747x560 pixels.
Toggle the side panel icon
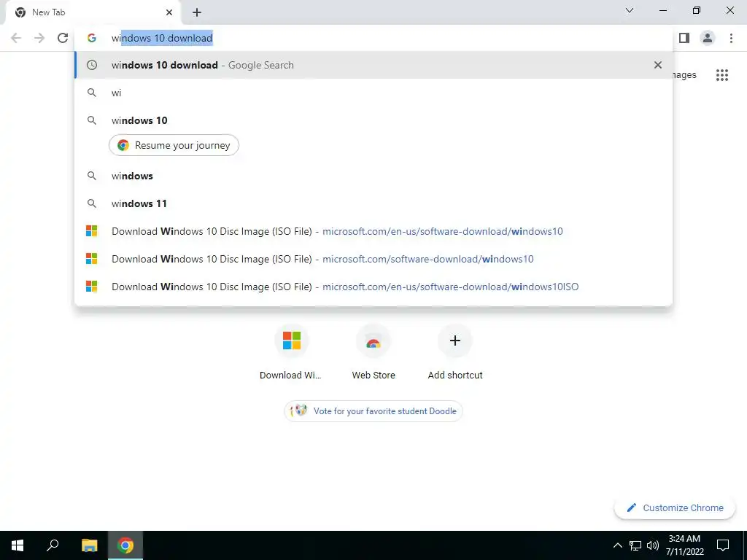click(684, 38)
